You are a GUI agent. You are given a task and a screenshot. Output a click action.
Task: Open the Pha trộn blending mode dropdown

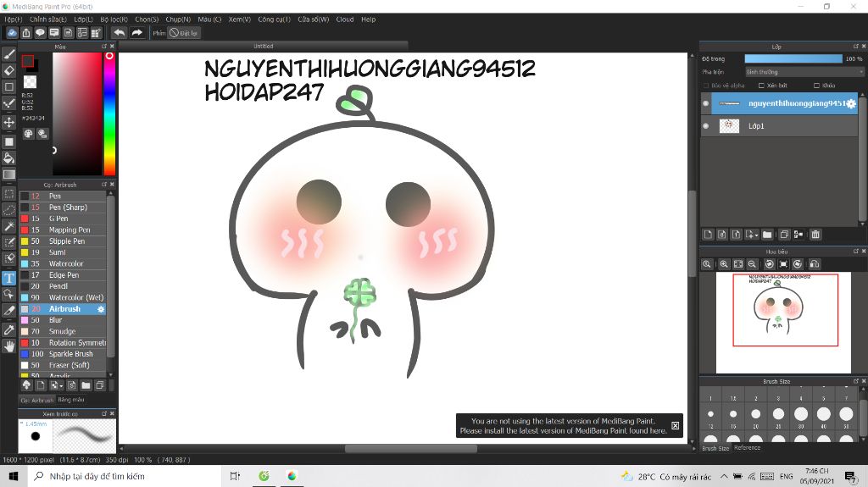click(804, 72)
